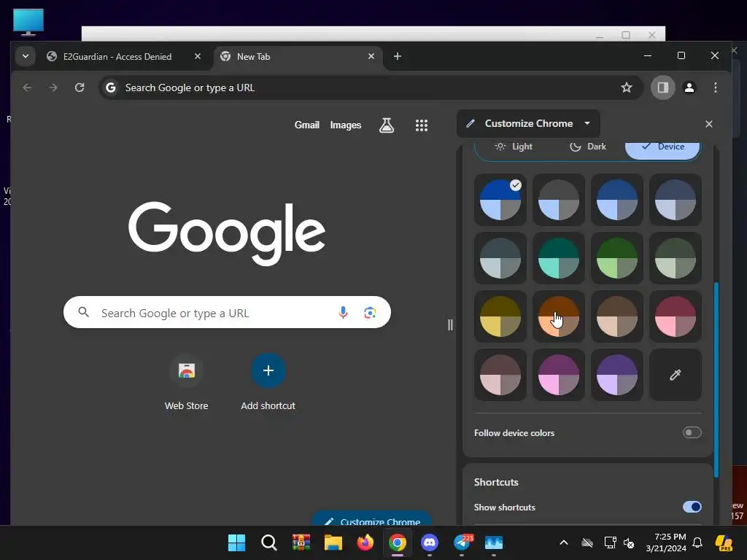This screenshot has width=747, height=560.
Task: Click the Add shortcut plus button
Action: 268,370
